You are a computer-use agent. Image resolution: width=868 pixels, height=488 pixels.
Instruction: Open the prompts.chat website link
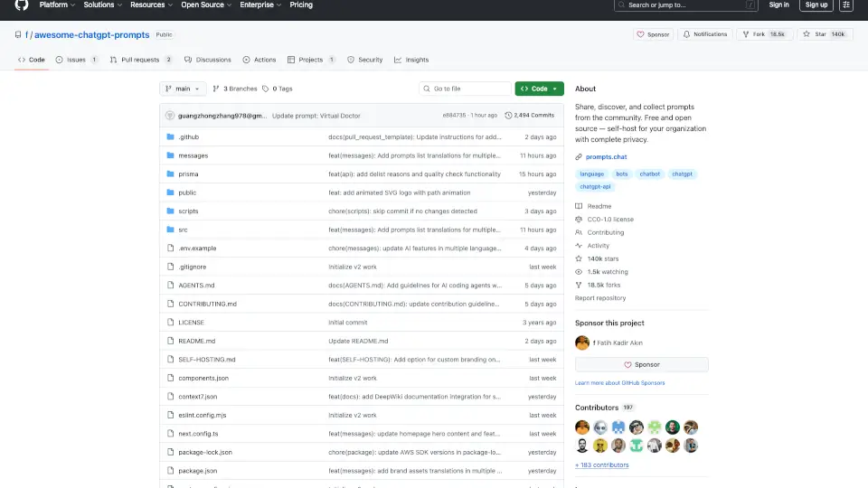[x=605, y=157]
